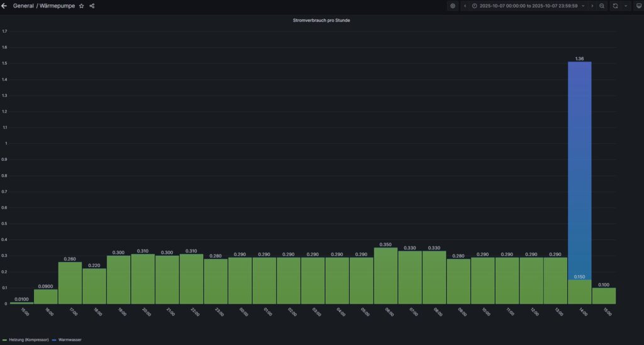Shift time range forward with right arrow
644x345 pixels.
[592, 6]
